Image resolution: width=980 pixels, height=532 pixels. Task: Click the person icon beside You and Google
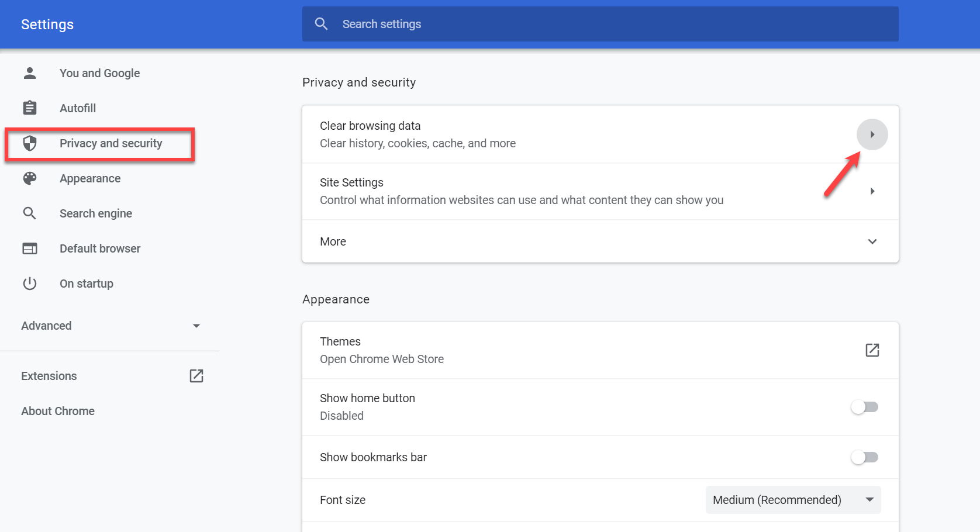coord(30,73)
